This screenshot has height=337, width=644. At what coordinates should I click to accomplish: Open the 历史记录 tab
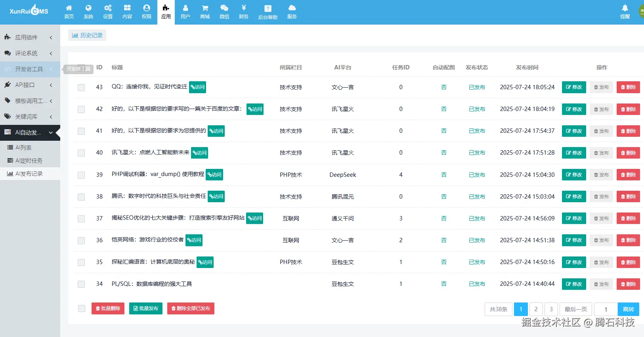87,35
